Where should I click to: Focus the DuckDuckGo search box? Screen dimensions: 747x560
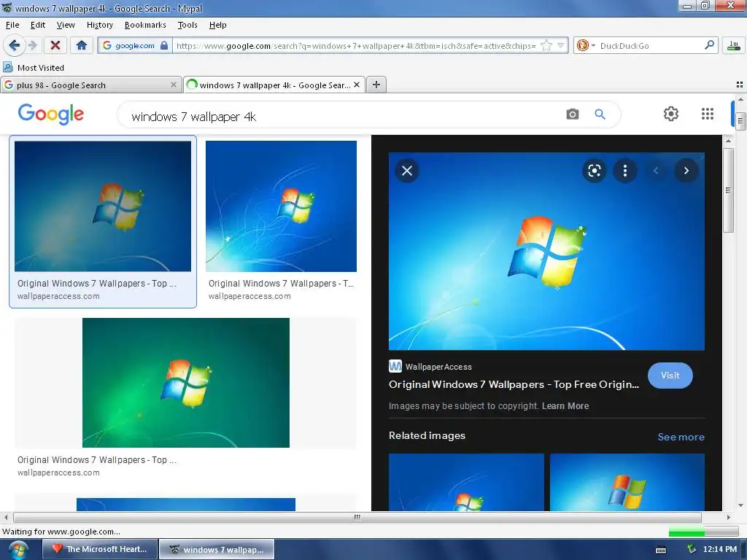[x=650, y=46]
